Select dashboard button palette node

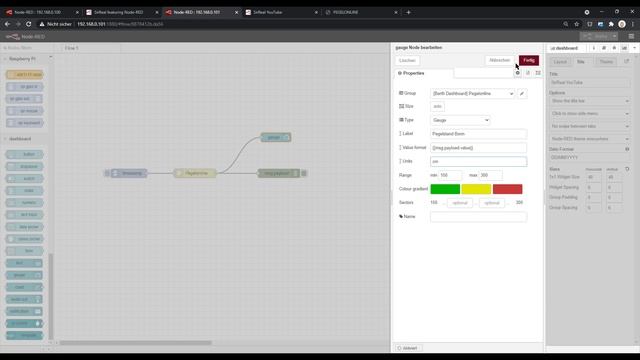pyautogui.click(x=24, y=154)
